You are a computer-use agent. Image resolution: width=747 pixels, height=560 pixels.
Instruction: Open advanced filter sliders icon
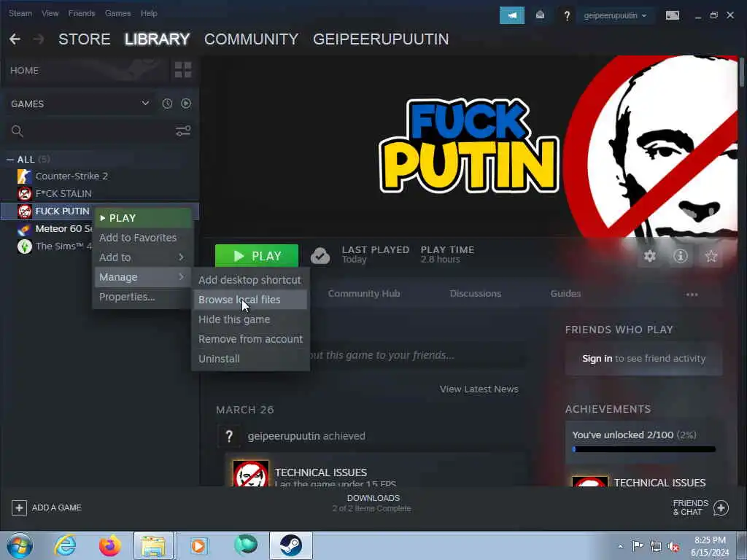183,131
